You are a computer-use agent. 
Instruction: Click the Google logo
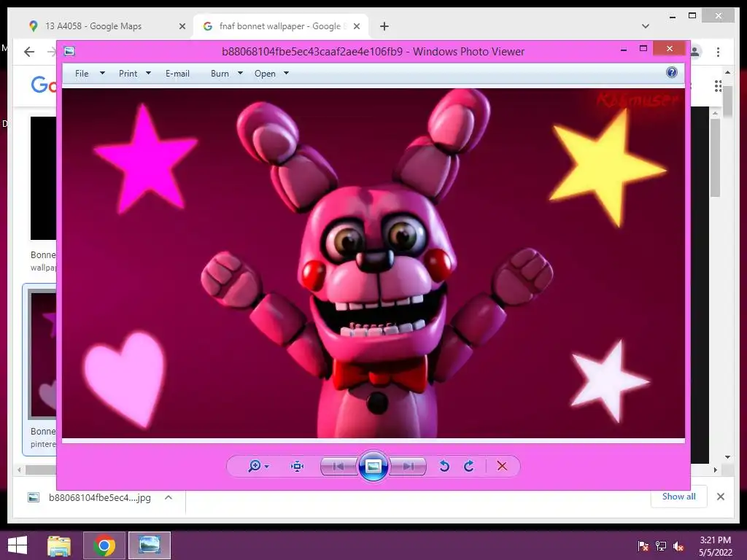pyautogui.click(x=43, y=85)
